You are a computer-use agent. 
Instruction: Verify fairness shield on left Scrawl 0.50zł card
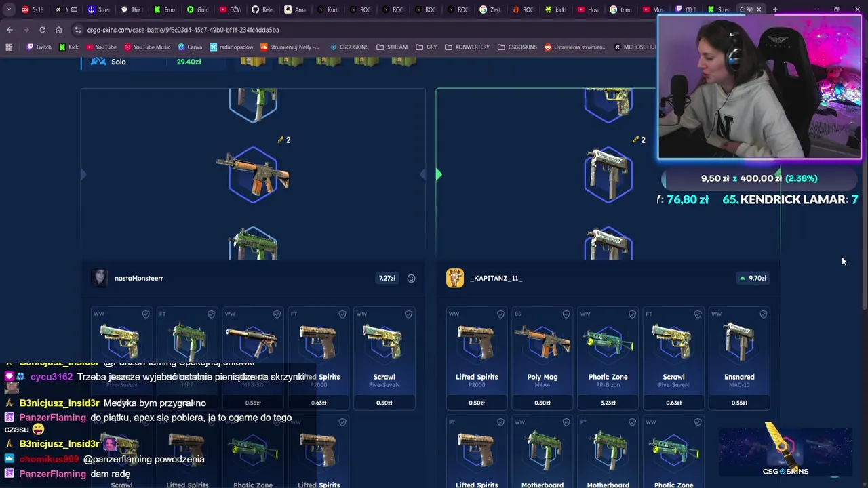(x=408, y=314)
